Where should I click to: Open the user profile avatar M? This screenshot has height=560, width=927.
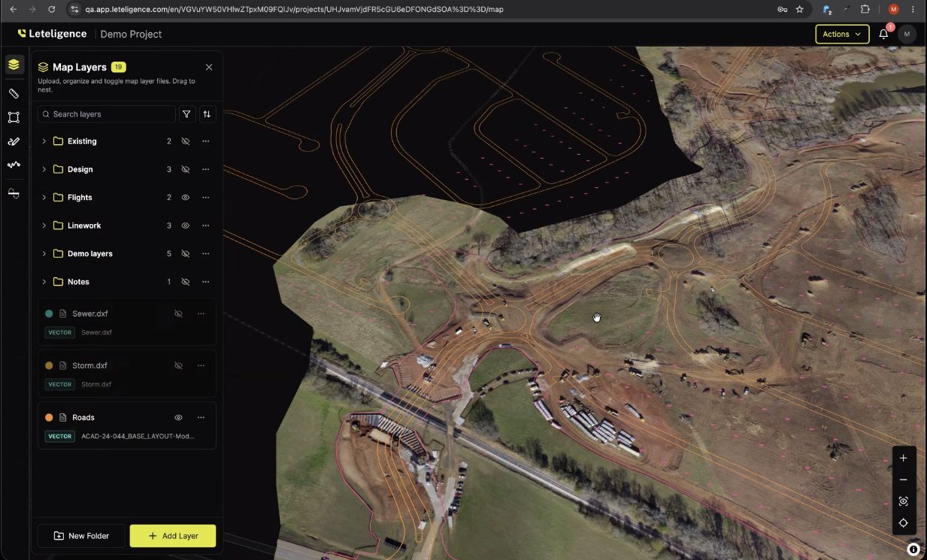point(907,34)
